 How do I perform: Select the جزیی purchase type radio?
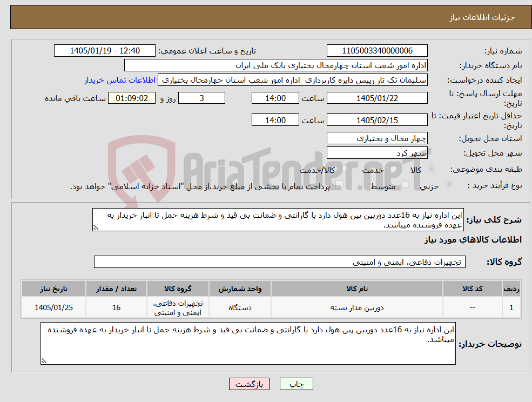click(449, 185)
